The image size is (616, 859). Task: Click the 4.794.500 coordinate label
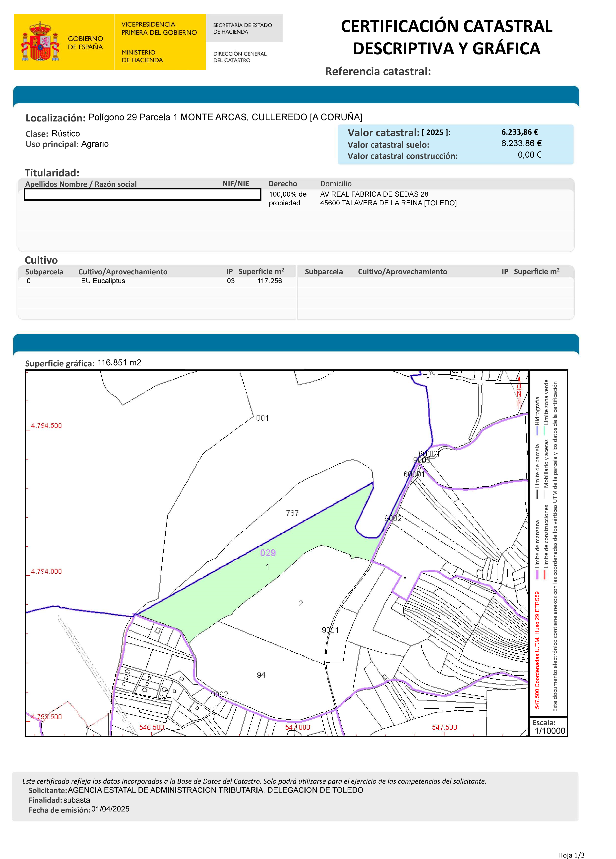coord(46,426)
